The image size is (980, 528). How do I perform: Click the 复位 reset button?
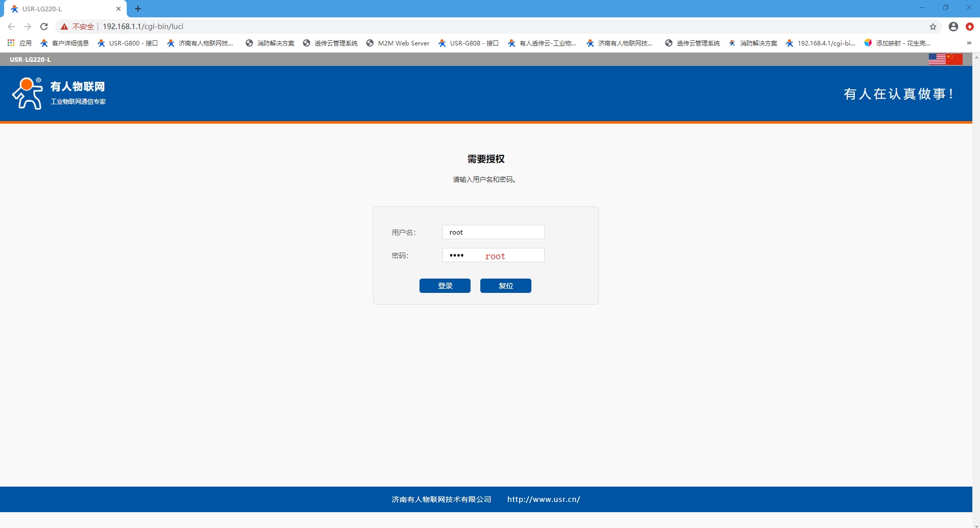point(505,286)
